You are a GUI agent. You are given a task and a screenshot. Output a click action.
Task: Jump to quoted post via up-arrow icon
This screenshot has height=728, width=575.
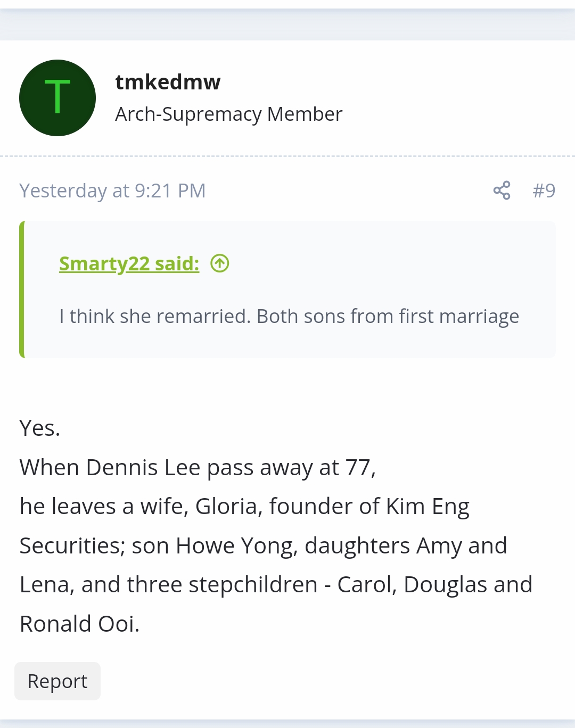click(x=220, y=263)
